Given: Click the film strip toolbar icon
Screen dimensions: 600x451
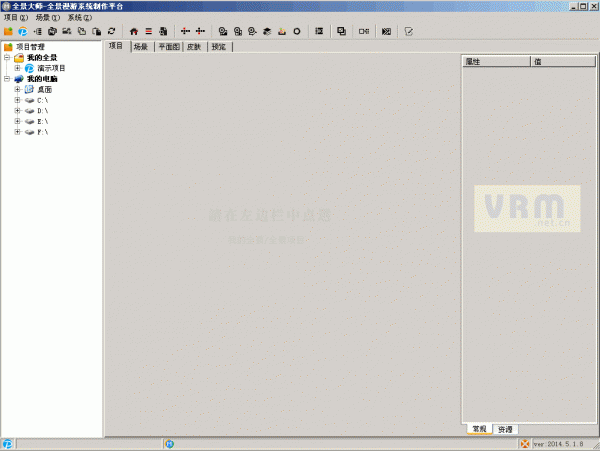Looking at the screenshot, I should coord(319,31).
